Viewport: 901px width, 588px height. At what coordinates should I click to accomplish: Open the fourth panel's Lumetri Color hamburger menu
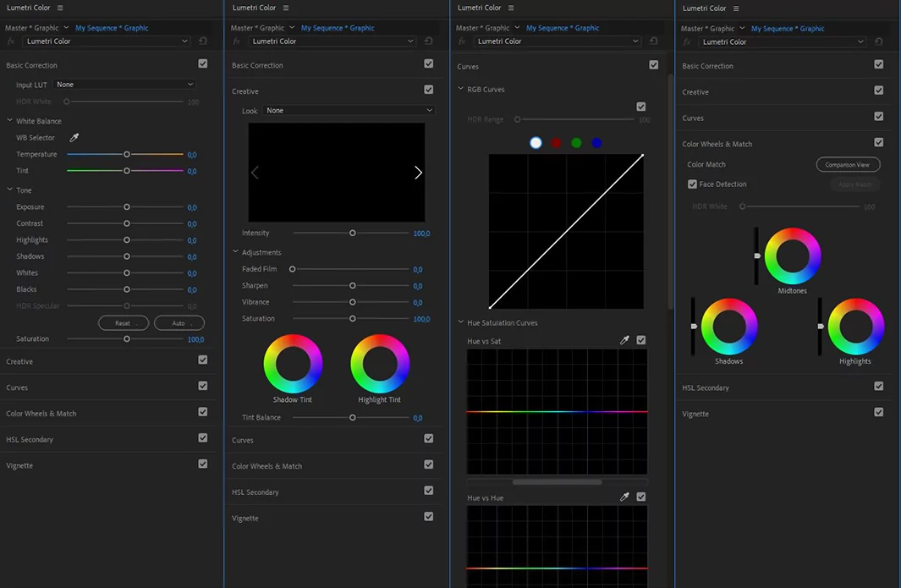[736, 8]
